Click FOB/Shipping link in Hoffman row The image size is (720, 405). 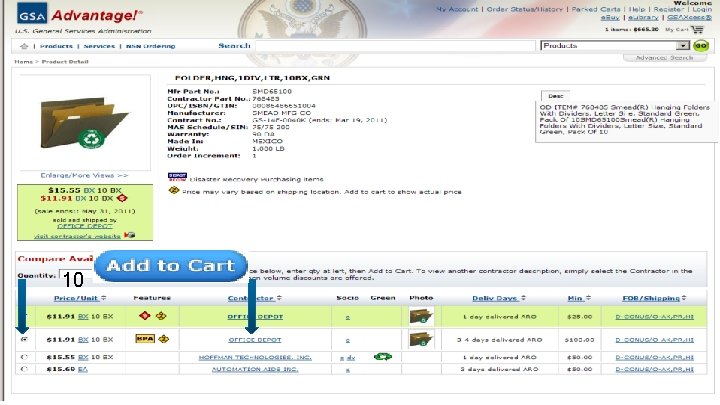tap(654, 357)
